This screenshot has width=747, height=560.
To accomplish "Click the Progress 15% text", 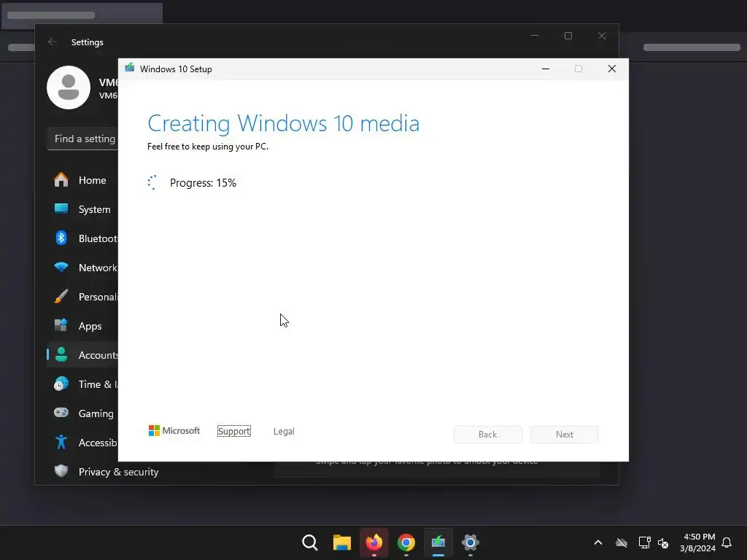I will click(x=203, y=183).
